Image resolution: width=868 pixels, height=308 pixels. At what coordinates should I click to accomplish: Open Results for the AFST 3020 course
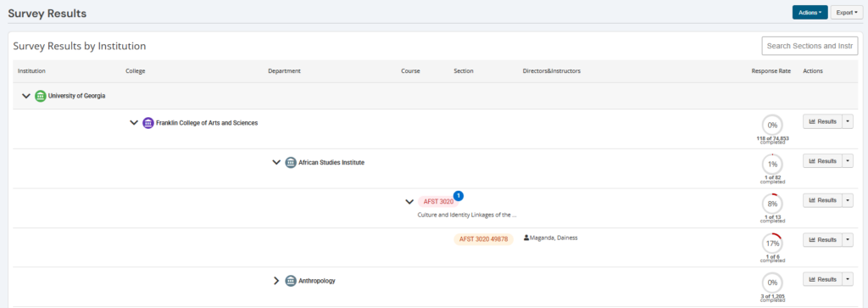[822, 200]
